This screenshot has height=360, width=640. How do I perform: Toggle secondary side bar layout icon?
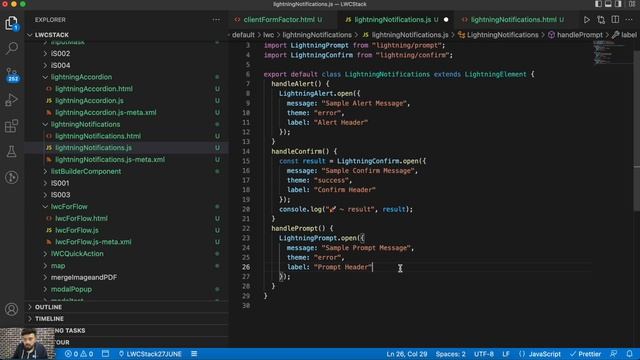[x=618, y=4]
